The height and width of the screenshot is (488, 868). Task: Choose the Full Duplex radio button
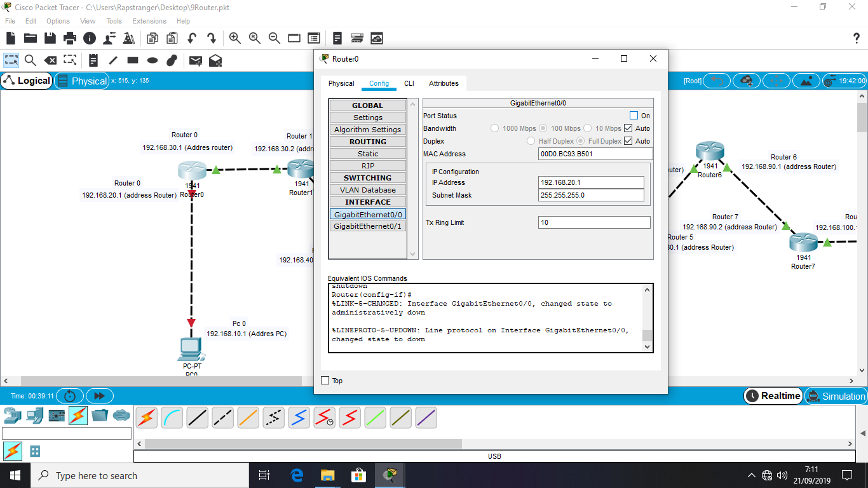581,141
